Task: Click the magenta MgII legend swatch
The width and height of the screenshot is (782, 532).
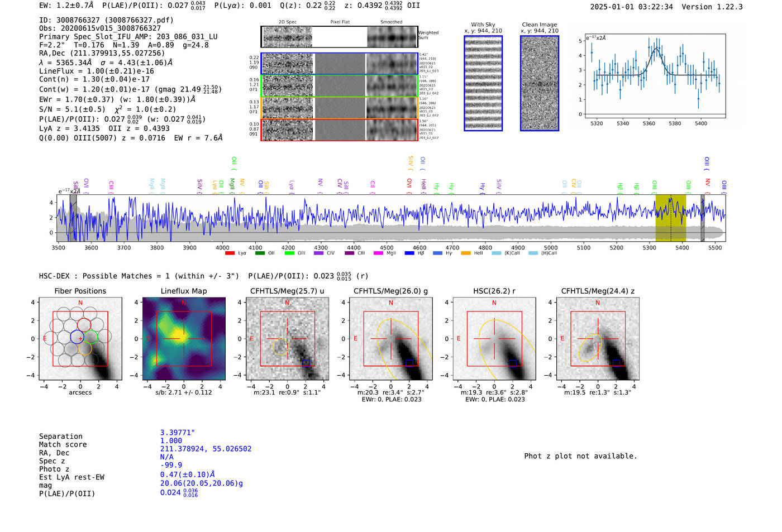Action: point(378,253)
